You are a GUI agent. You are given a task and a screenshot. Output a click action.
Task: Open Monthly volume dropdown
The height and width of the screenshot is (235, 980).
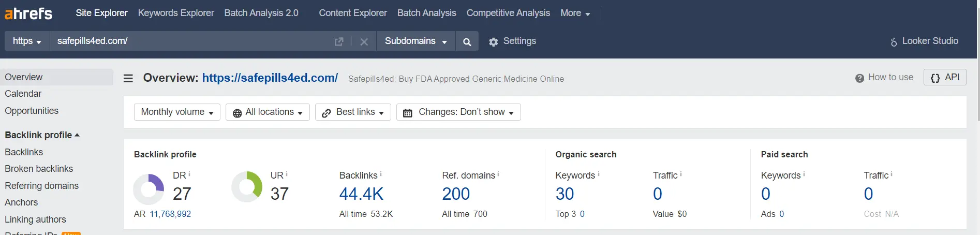pos(177,112)
